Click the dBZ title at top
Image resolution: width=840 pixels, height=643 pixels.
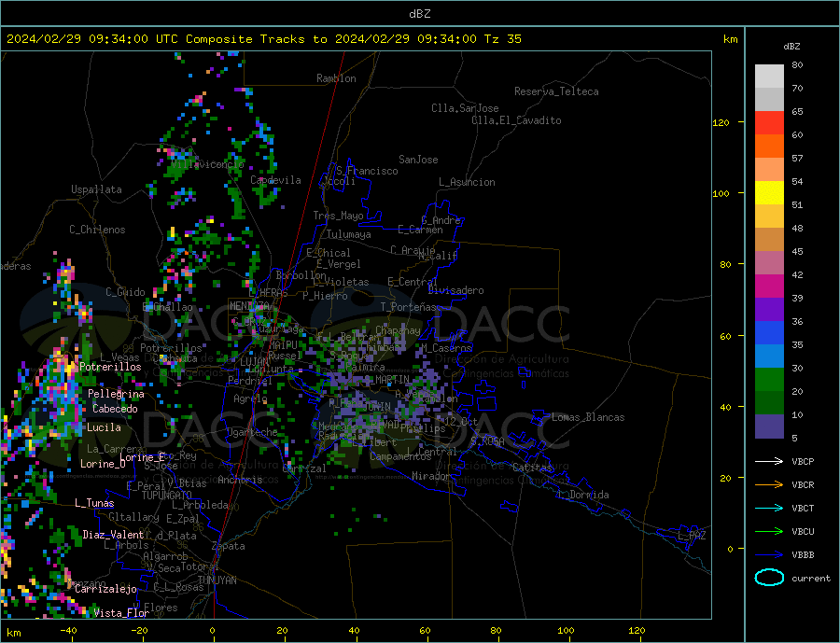419,14
